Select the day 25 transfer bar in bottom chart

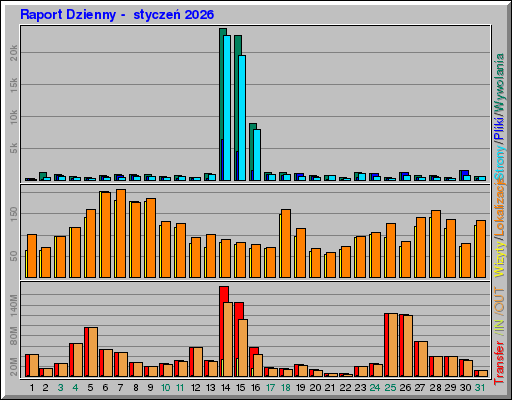pyautogui.click(x=391, y=345)
